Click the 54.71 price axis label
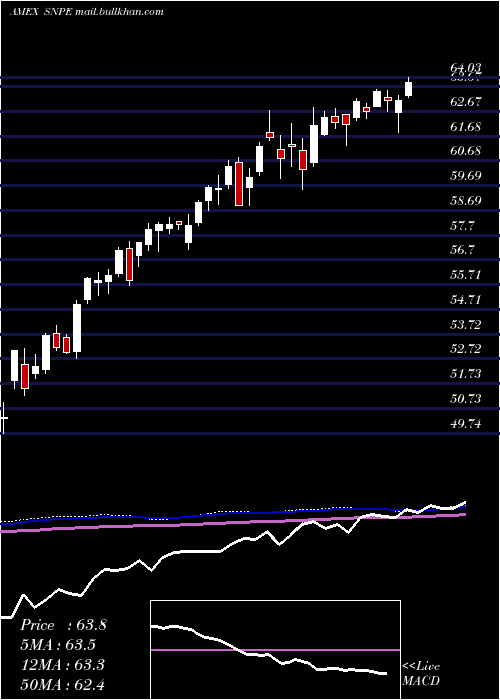This screenshot has height=700, width=500. pos(466,300)
